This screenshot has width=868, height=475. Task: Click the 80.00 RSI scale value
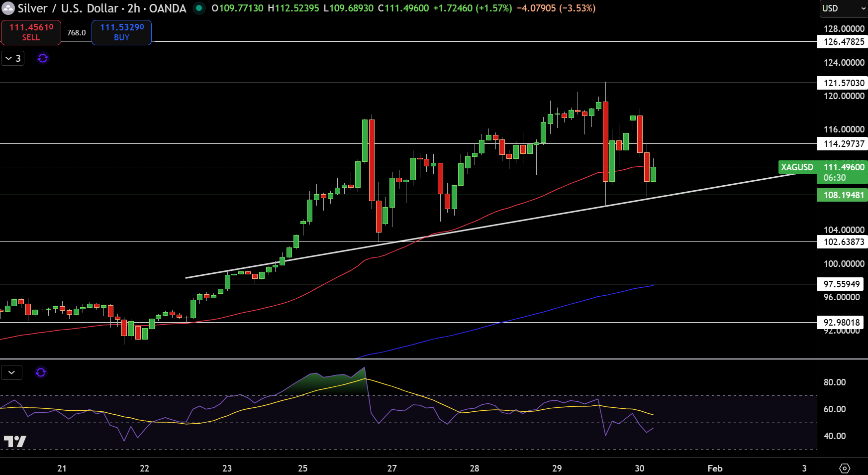[834, 382]
